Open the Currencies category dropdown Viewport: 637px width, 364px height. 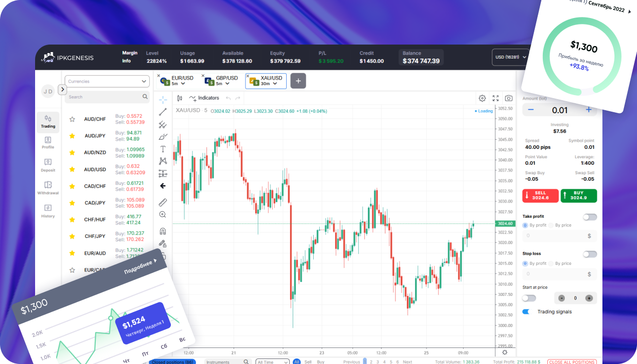click(107, 81)
